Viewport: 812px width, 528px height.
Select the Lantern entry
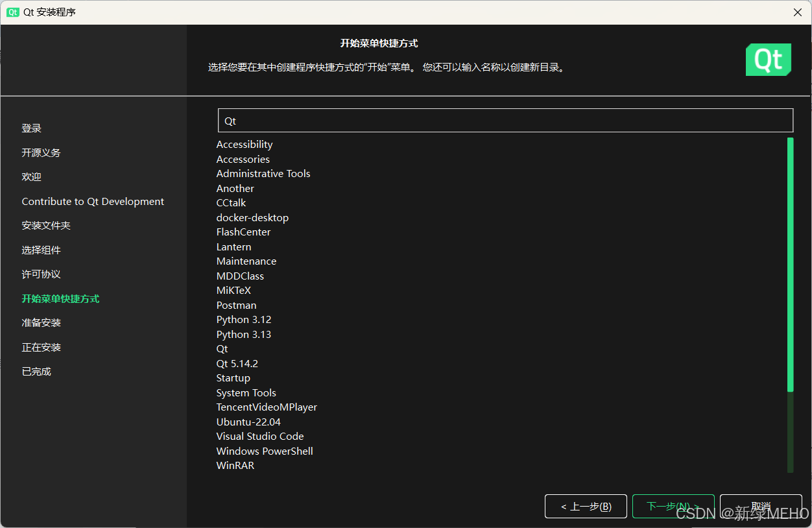coord(233,246)
